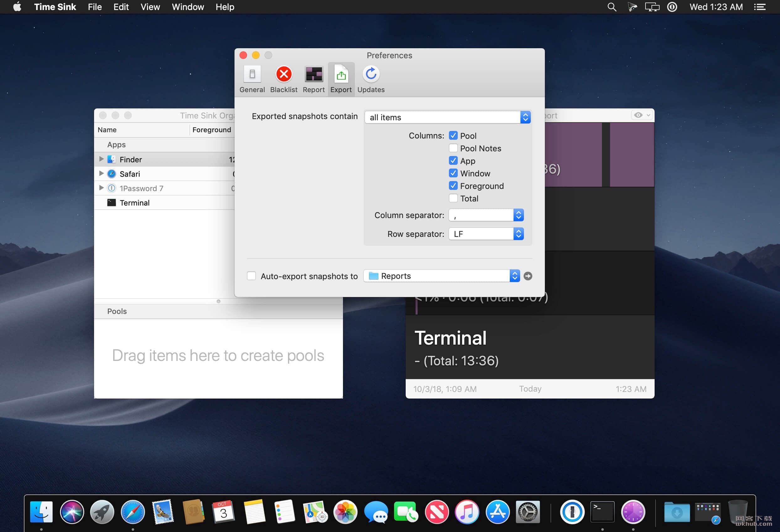Open the eye view options in Report window

[642, 115]
